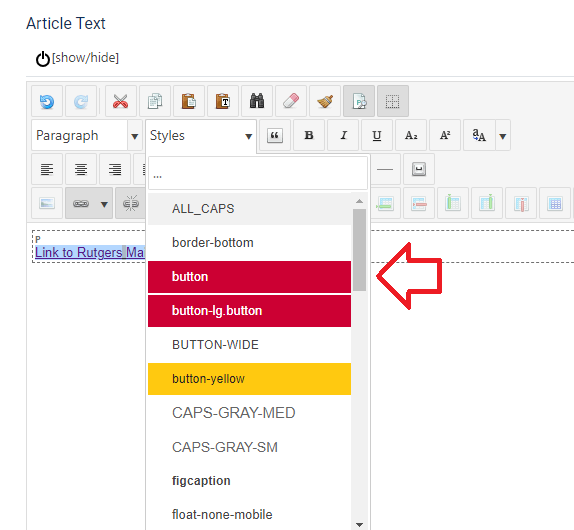The image size is (574, 530).
Task: Click delete table column icon
Action: (x=521, y=203)
